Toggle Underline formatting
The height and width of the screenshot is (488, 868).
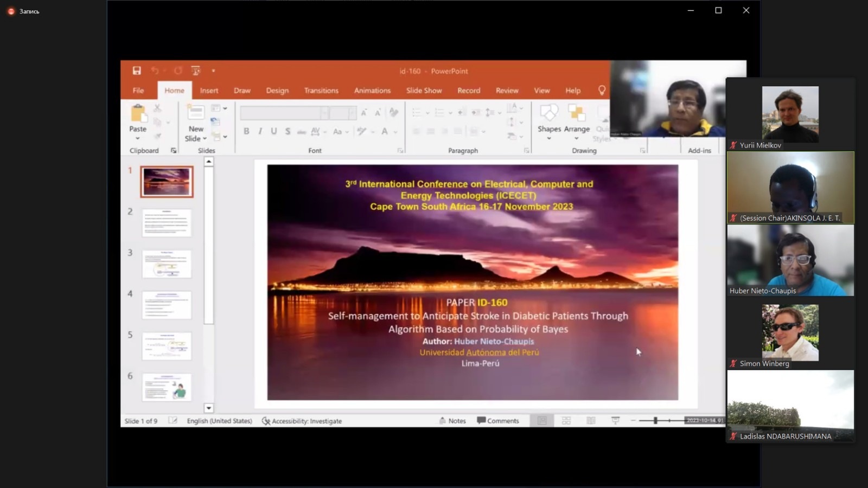274,131
